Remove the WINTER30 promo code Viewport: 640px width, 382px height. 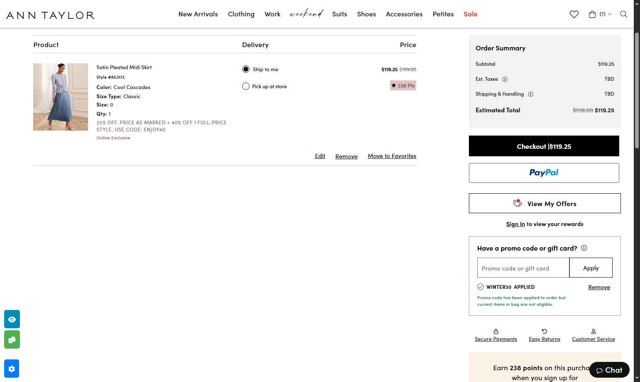599,287
